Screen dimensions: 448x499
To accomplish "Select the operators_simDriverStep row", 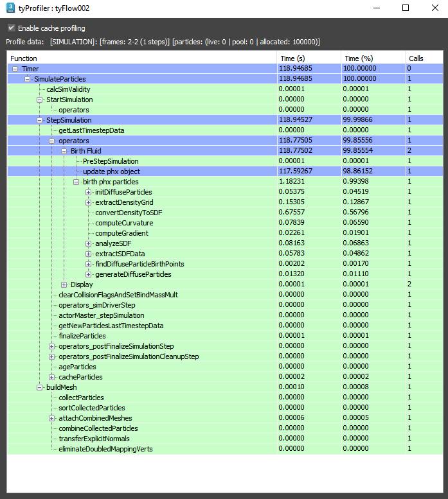I will click(225, 305).
